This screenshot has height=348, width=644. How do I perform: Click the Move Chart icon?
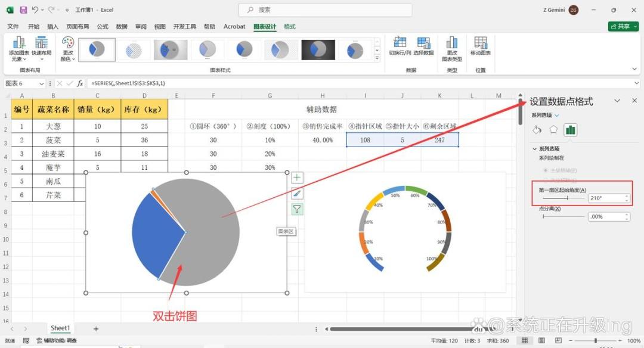click(480, 45)
